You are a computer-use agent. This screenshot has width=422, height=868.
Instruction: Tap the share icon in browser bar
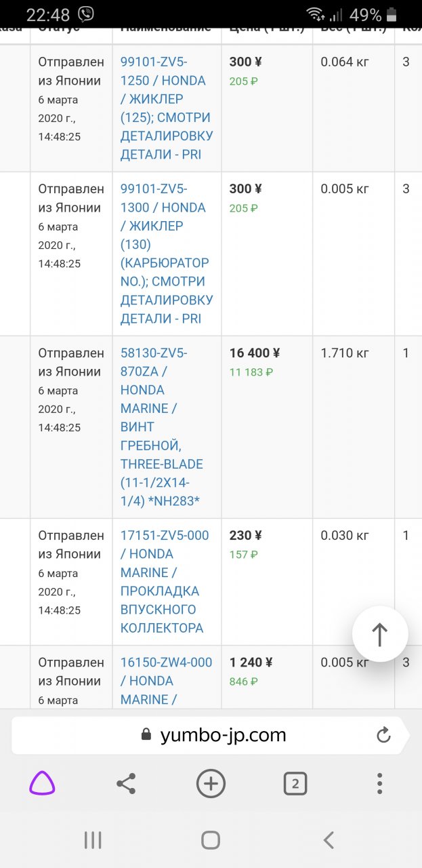coord(125,784)
